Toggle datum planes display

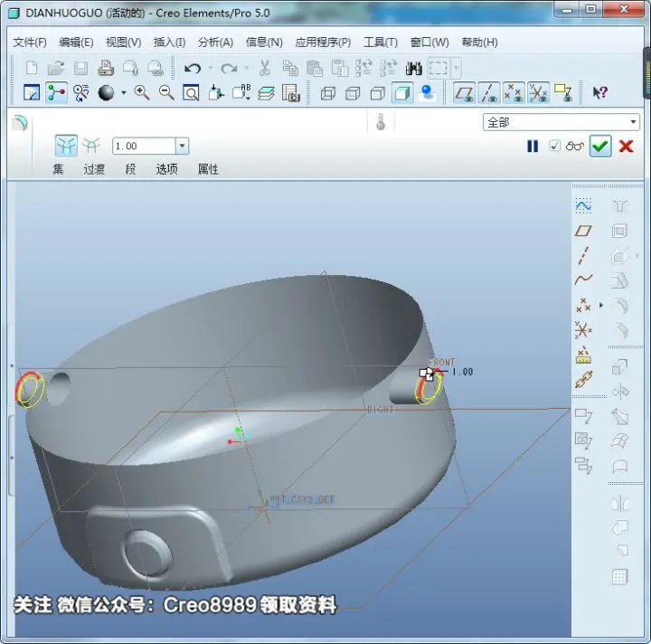click(x=464, y=92)
